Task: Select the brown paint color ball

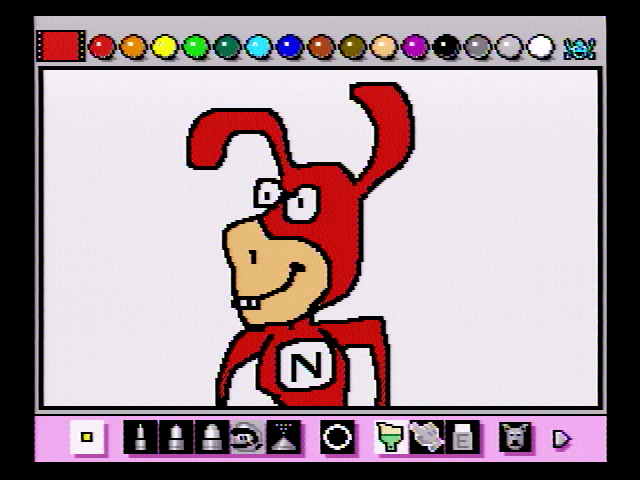Action: click(x=321, y=46)
